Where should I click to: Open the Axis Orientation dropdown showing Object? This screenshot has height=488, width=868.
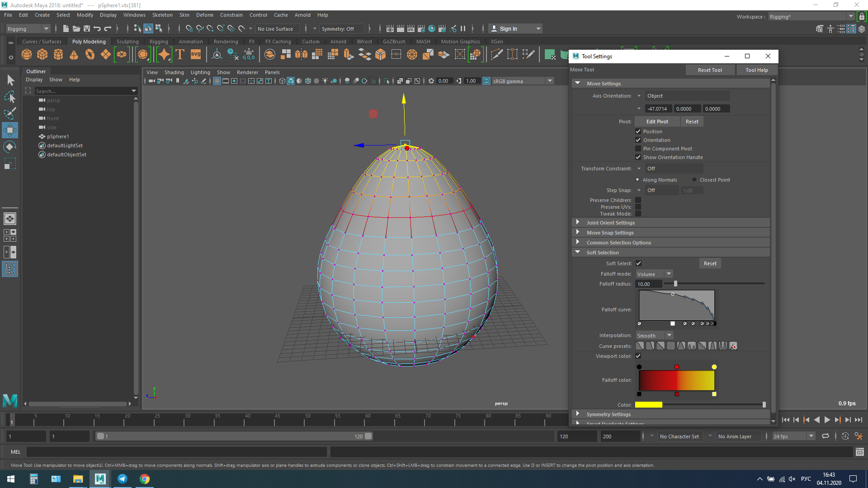point(687,96)
